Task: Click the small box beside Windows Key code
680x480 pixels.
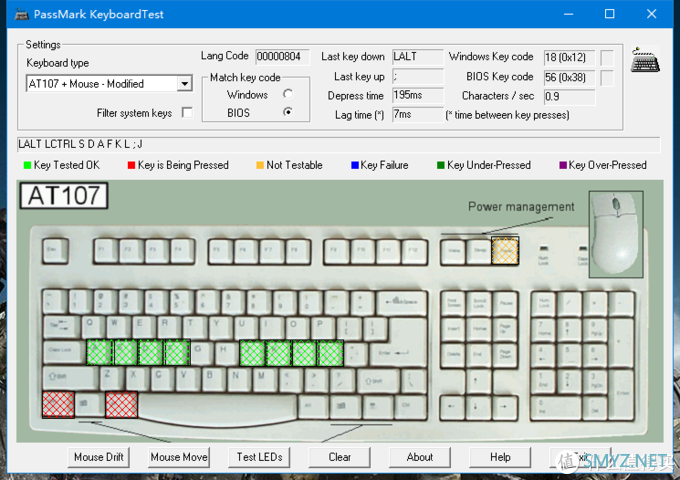Action: coord(607,58)
